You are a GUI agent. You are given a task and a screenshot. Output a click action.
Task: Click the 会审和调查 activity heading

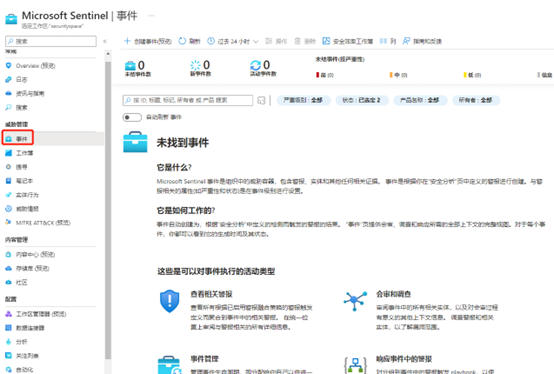click(394, 294)
